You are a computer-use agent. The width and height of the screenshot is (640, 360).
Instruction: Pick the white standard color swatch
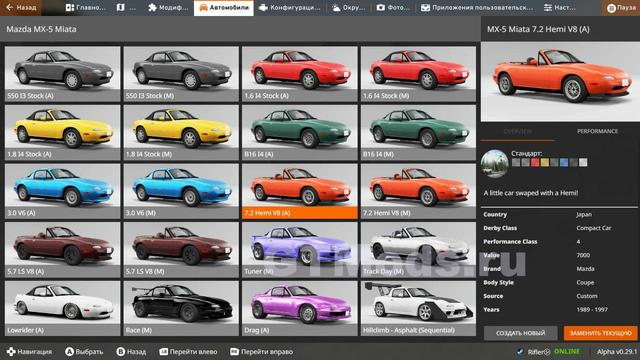[583, 162]
